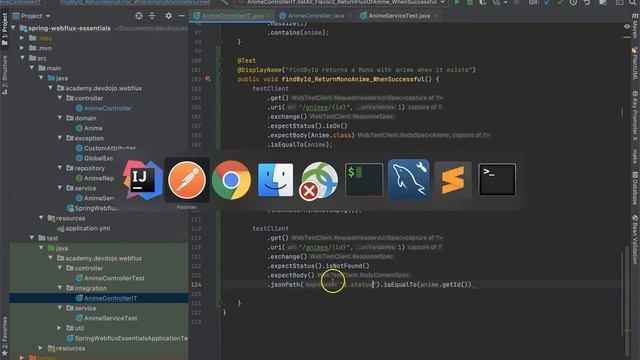Select the black Terminal app icon

[497, 180]
